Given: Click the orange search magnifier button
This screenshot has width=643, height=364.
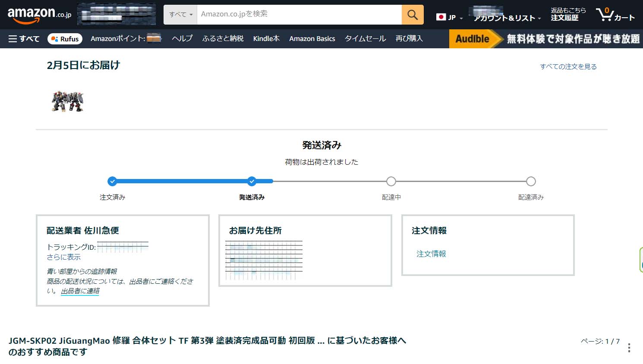Looking at the screenshot, I should [412, 15].
